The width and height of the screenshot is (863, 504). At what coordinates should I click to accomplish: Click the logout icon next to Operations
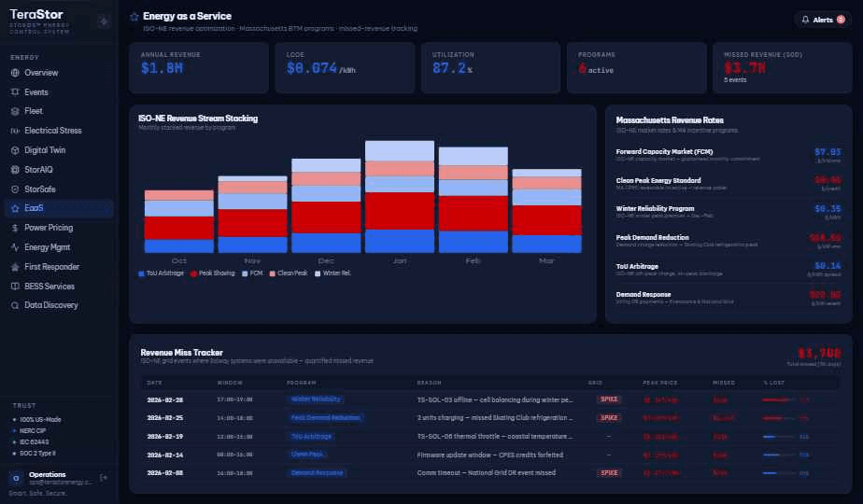pyautogui.click(x=104, y=478)
